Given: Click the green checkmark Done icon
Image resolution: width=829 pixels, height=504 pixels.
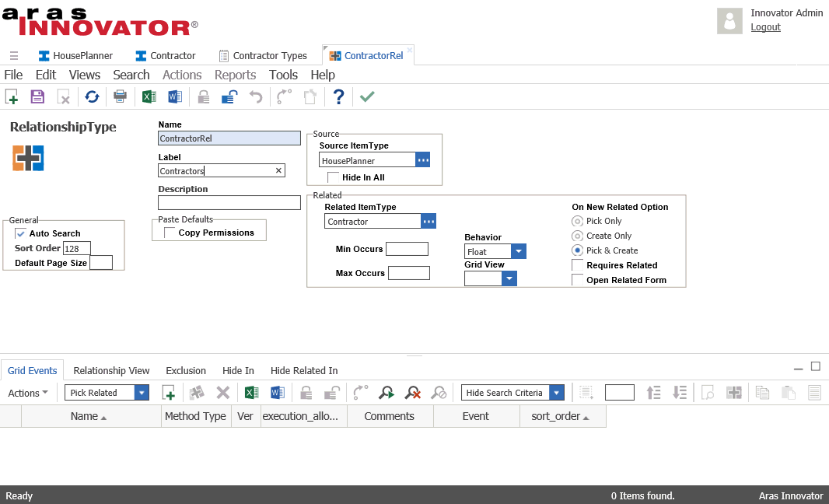Looking at the screenshot, I should (x=367, y=96).
